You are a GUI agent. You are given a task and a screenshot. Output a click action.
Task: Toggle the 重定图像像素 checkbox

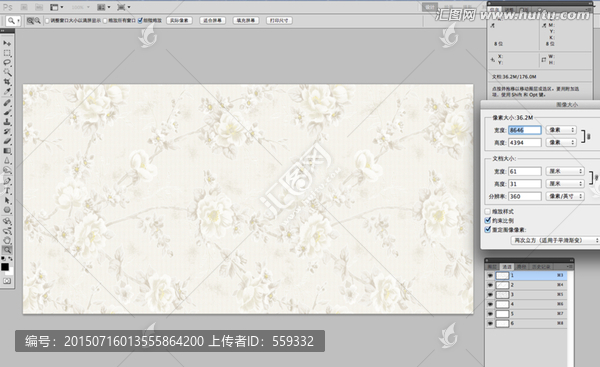point(488,230)
